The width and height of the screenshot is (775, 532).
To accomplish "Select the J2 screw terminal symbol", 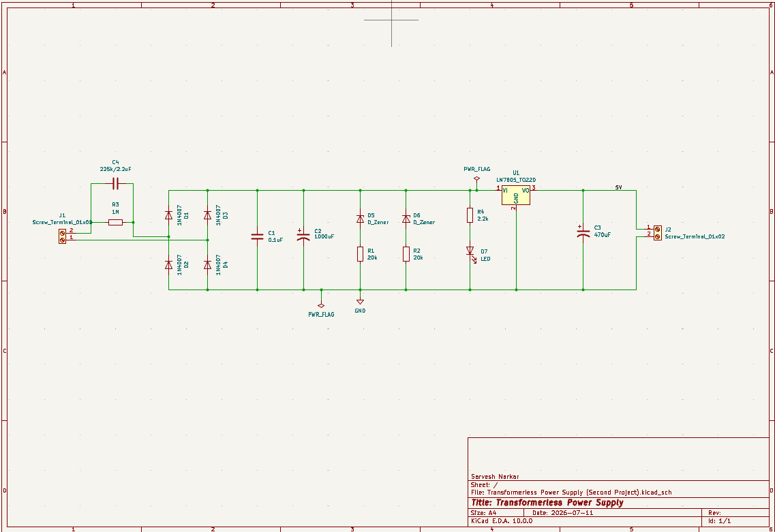I will pos(657,233).
